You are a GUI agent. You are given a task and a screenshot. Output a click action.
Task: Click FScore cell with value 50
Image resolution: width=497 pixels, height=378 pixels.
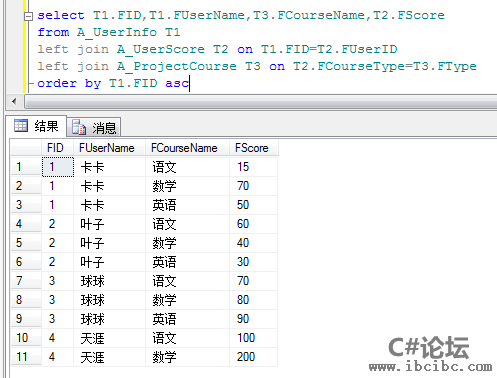pyautogui.click(x=253, y=205)
